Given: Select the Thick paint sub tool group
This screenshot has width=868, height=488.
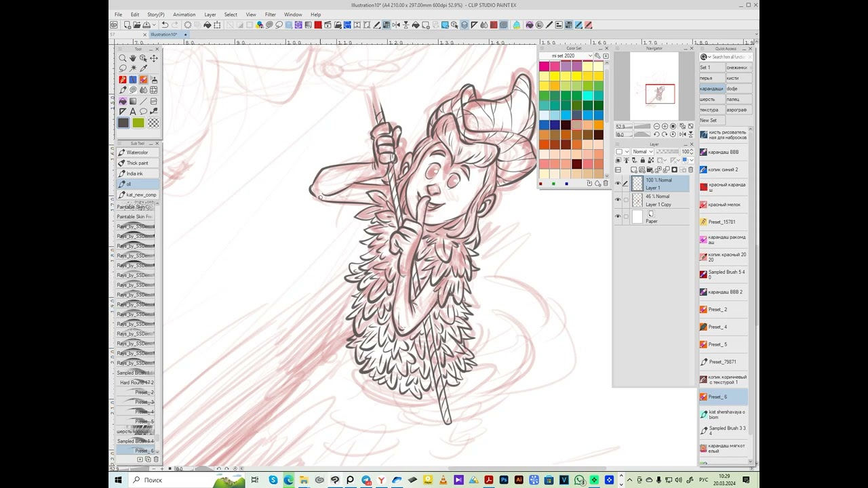Looking at the screenshot, I should [x=138, y=163].
